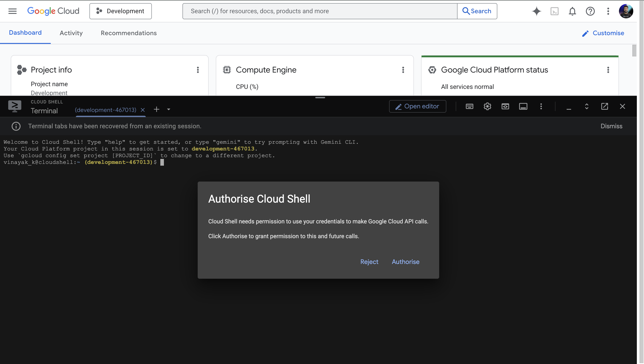Open the keyboard send-key-combination icon
Viewport: 644px width, 364px height.
[x=470, y=106]
